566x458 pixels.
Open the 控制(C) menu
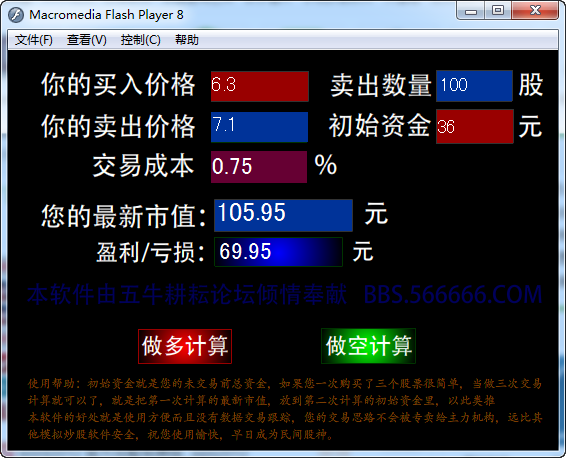[x=140, y=40]
